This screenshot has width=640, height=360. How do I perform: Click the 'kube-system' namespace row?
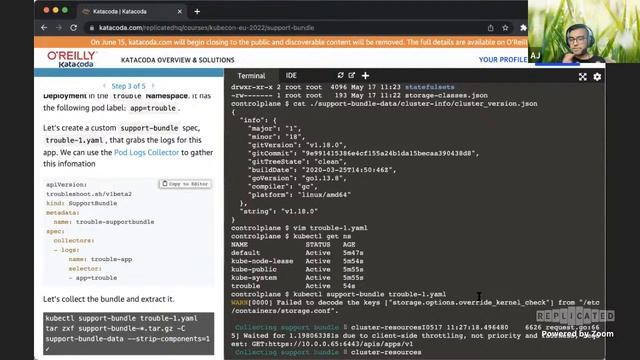297,278
